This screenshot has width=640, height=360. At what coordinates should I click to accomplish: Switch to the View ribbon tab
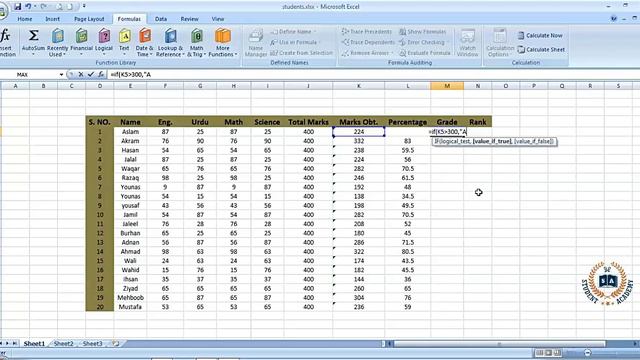click(218, 19)
